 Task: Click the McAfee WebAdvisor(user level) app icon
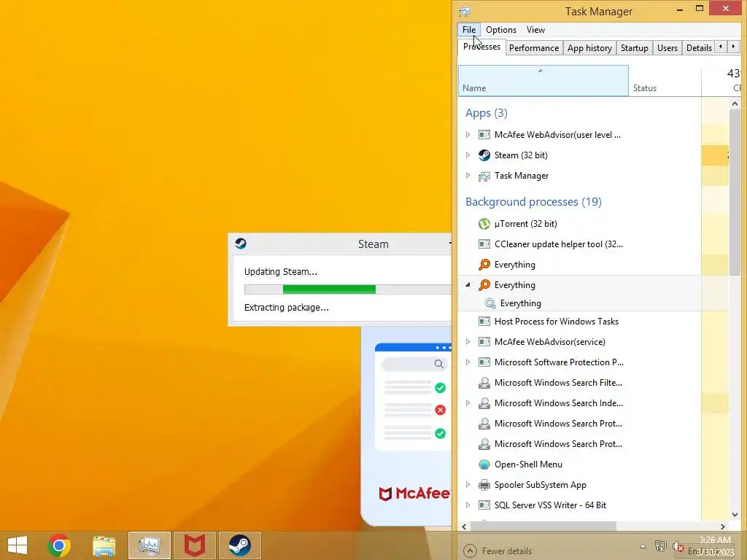click(484, 135)
